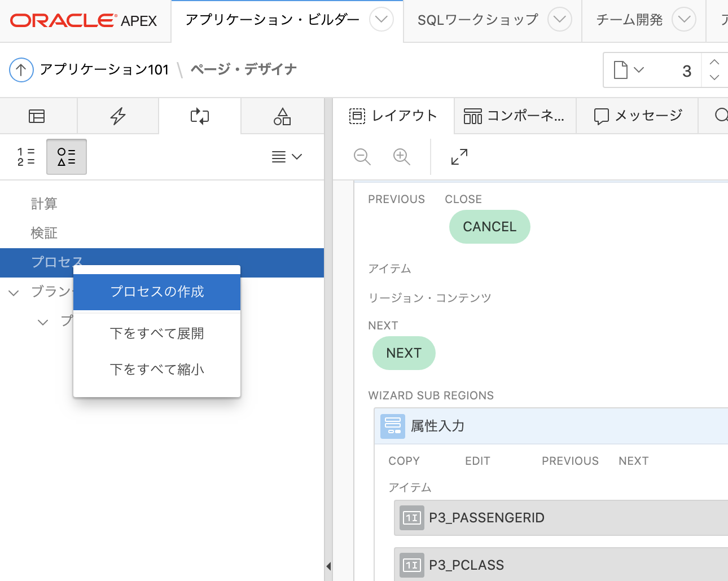Select the P3_PASSENGERID item

pos(561,518)
